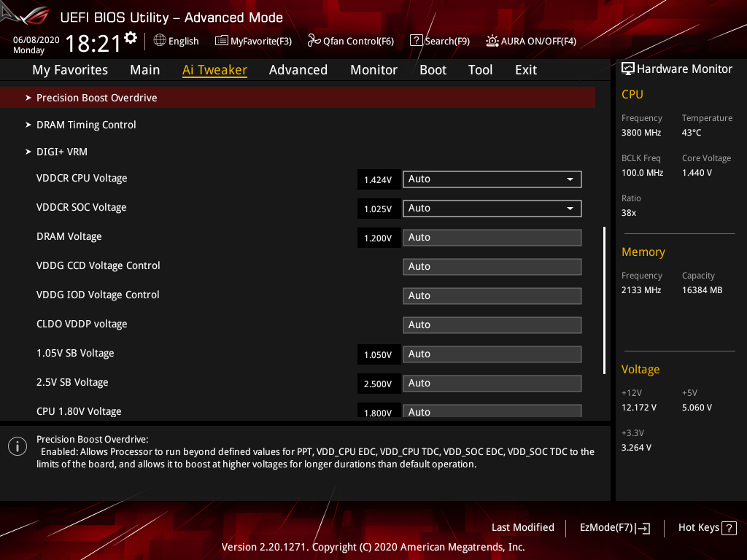Image resolution: width=747 pixels, height=560 pixels.
Task: Click the 06/08/2020 date display
Action: 36,40
